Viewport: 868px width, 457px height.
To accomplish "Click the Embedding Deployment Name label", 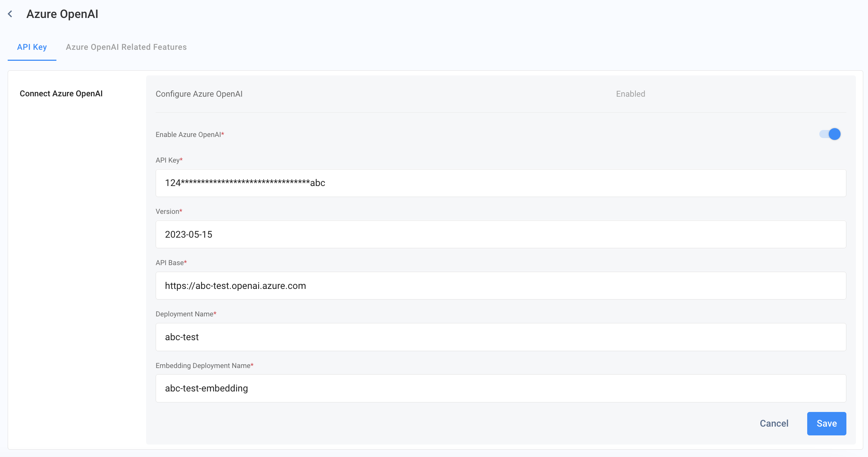I will tap(204, 365).
